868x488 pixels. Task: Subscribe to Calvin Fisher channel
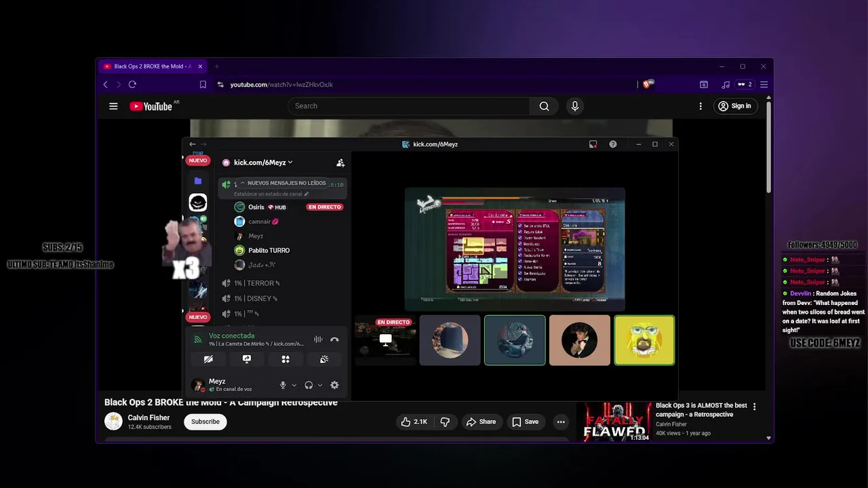point(205,422)
